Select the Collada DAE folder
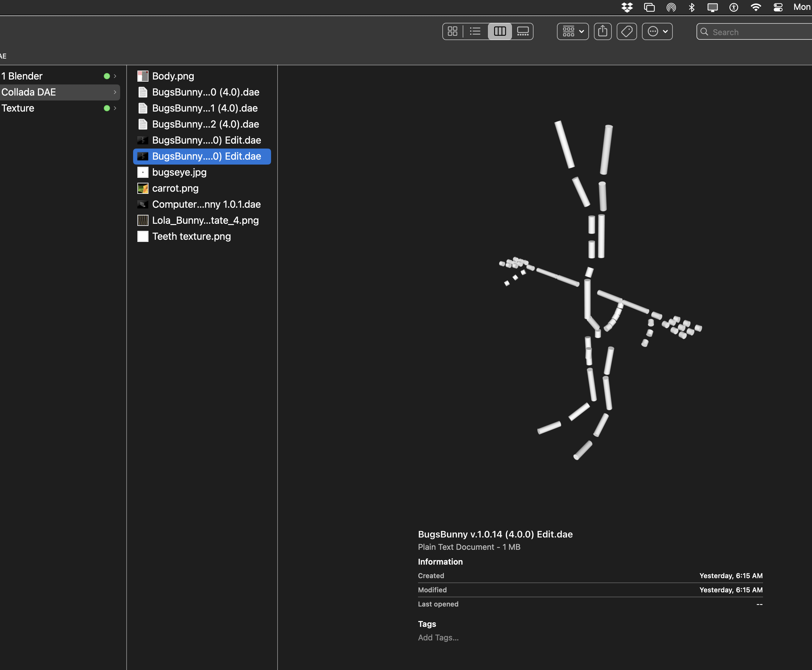The image size is (812, 670). tap(60, 92)
